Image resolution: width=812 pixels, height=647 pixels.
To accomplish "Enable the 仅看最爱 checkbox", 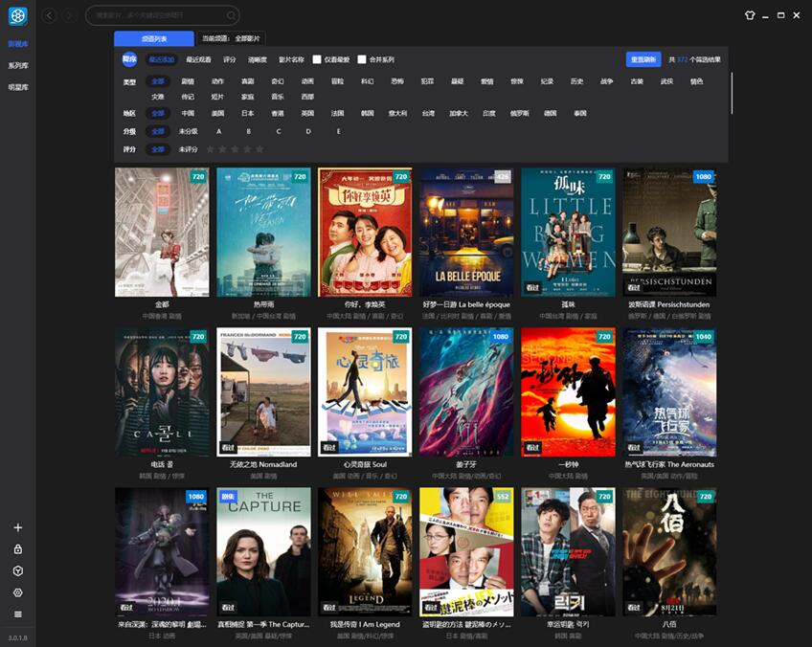I will click(317, 59).
